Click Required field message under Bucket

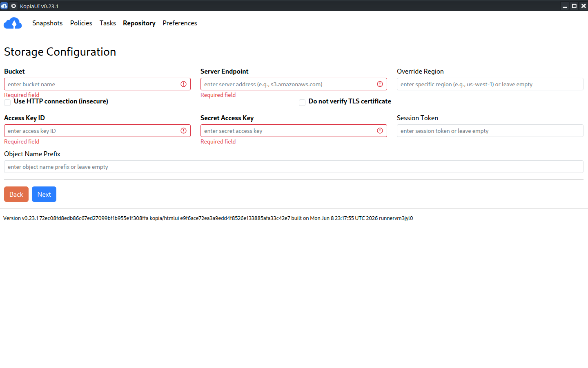22,95
